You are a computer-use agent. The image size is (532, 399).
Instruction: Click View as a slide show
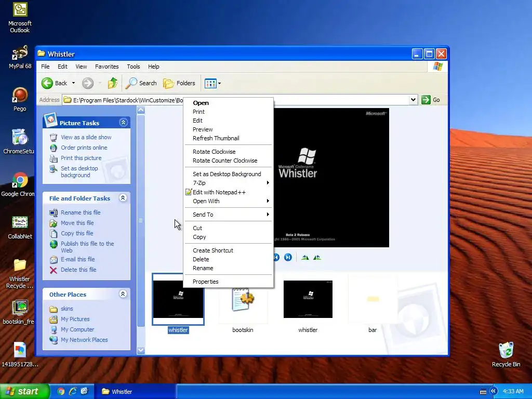coord(86,137)
